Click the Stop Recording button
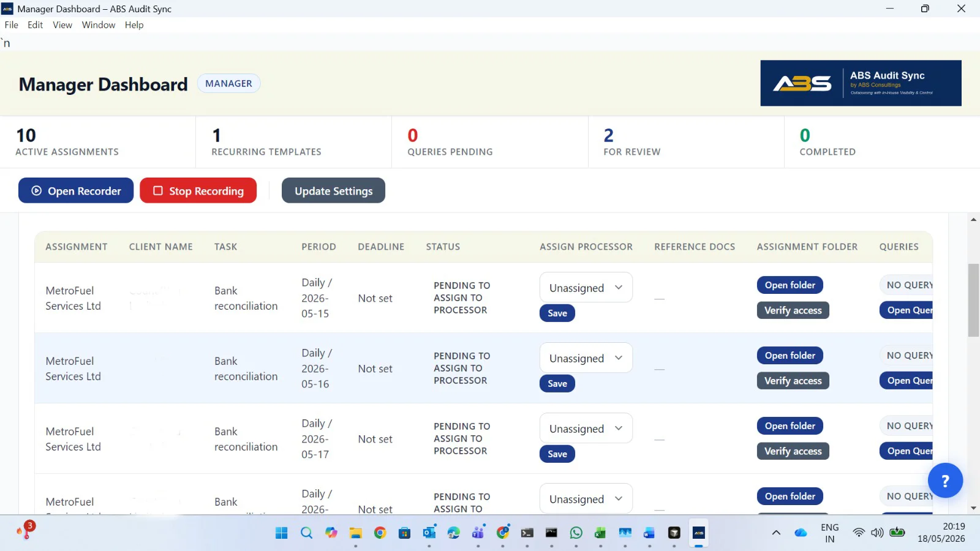980x551 pixels. [x=198, y=190]
